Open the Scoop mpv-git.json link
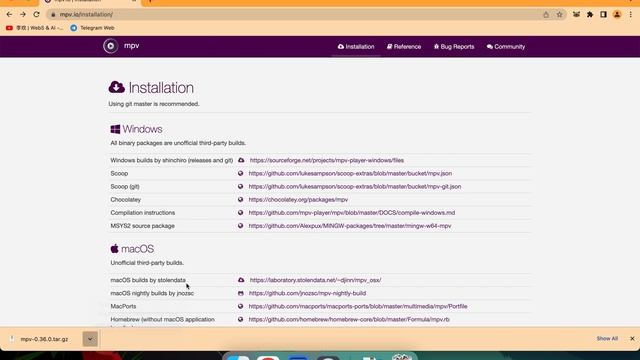The height and width of the screenshot is (360, 640). pos(355,187)
